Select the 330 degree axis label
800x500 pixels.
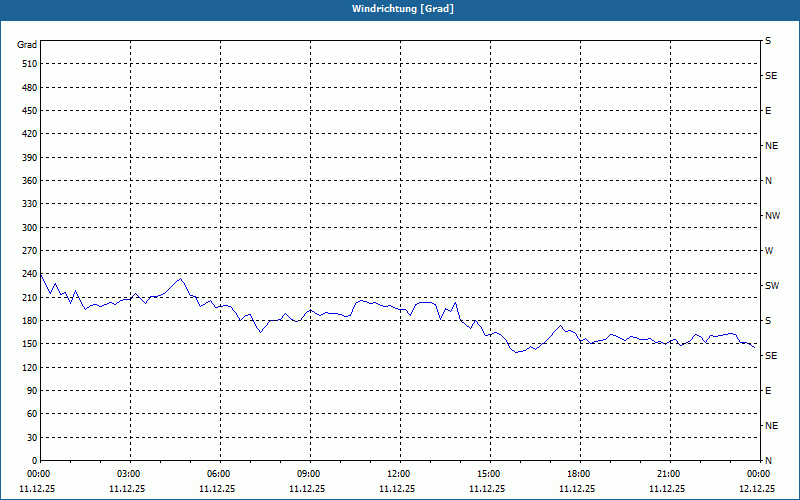coord(30,204)
